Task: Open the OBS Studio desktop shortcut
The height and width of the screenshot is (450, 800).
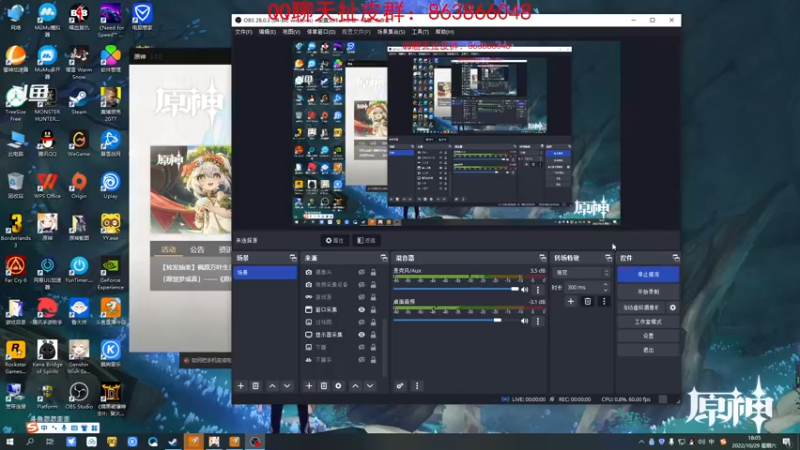Action: click(x=79, y=396)
